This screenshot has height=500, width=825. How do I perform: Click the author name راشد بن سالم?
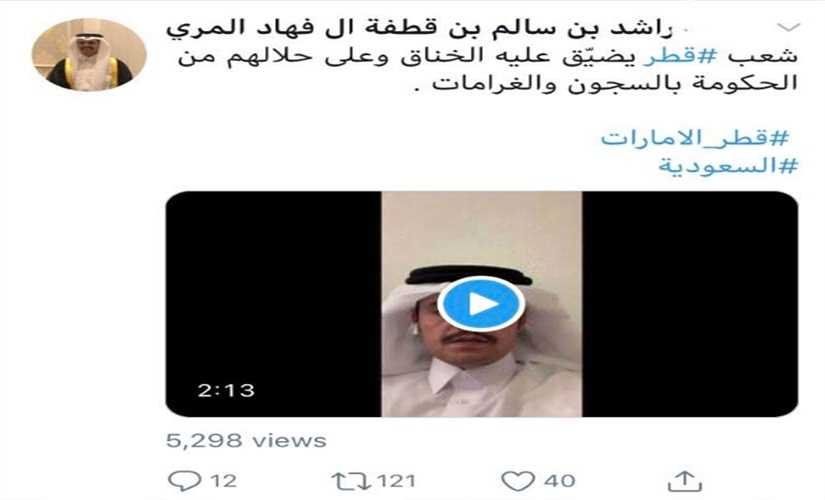tap(419, 28)
